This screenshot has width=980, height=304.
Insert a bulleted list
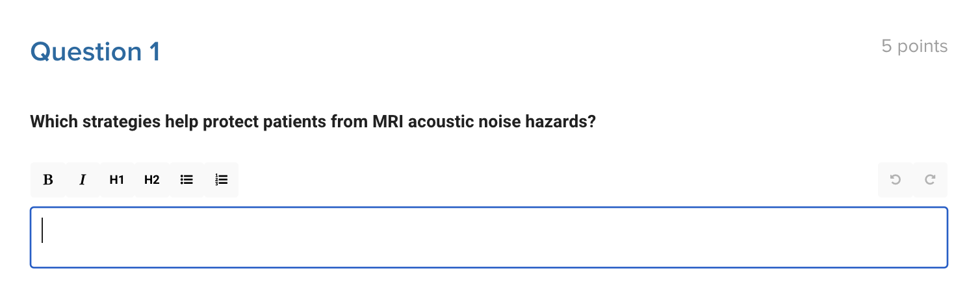pyautogui.click(x=187, y=180)
